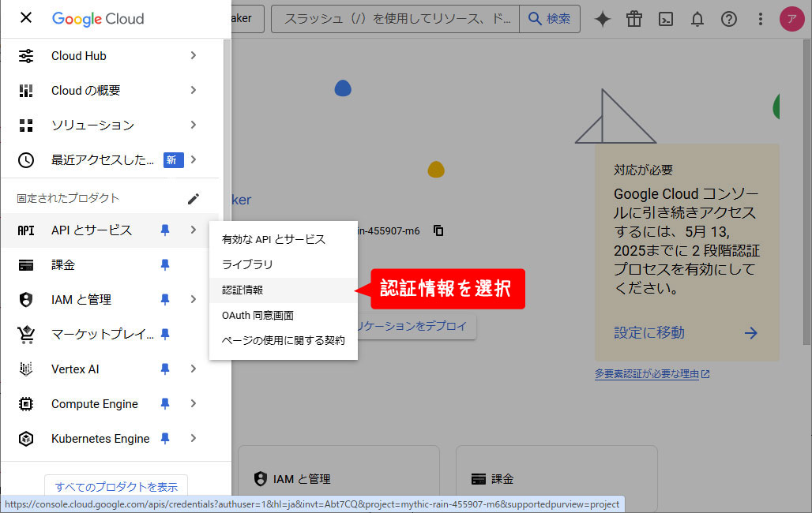Unpin Compute Engine with its pin icon
Viewport: 812px width, 513px height.
click(164, 404)
